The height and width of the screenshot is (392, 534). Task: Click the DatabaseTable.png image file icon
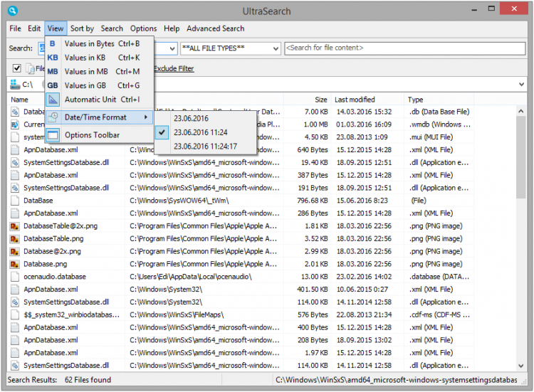click(x=15, y=238)
